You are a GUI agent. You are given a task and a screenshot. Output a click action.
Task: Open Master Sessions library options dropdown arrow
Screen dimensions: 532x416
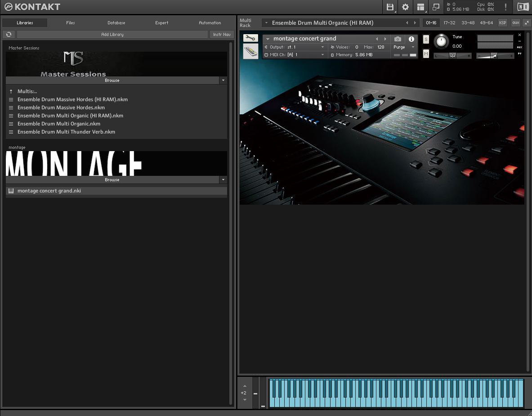click(223, 81)
